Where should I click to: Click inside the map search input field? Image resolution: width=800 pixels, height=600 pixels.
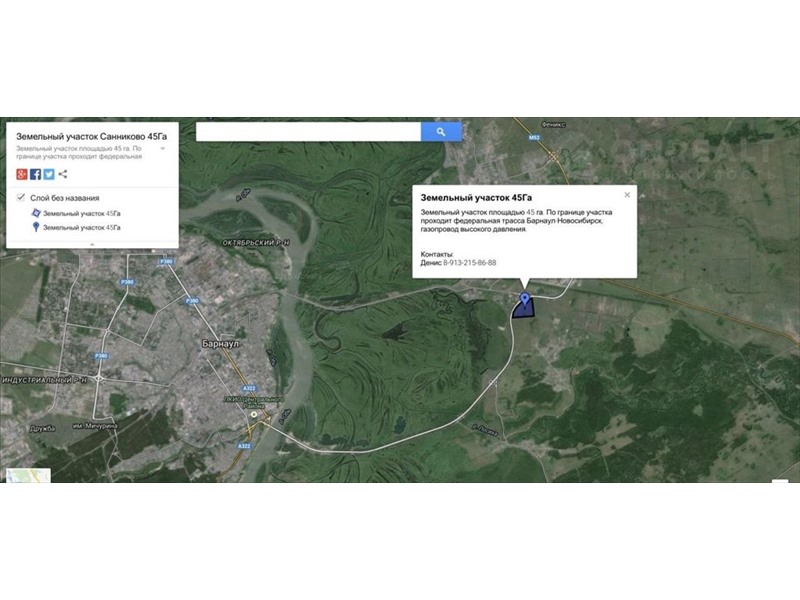(308, 132)
